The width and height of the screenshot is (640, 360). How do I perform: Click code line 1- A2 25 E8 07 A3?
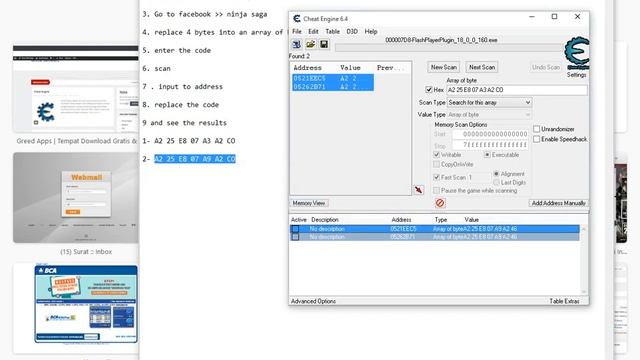pos(189,141)
